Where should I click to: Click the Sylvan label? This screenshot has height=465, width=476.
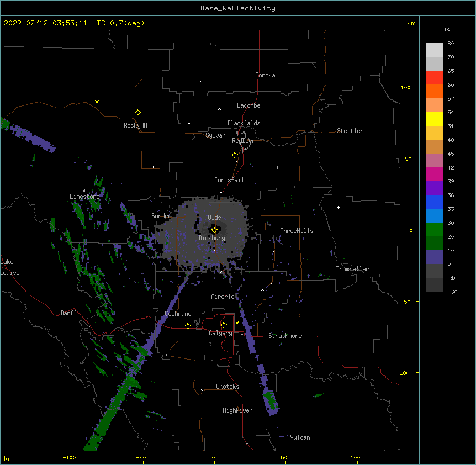click(215, 135)
